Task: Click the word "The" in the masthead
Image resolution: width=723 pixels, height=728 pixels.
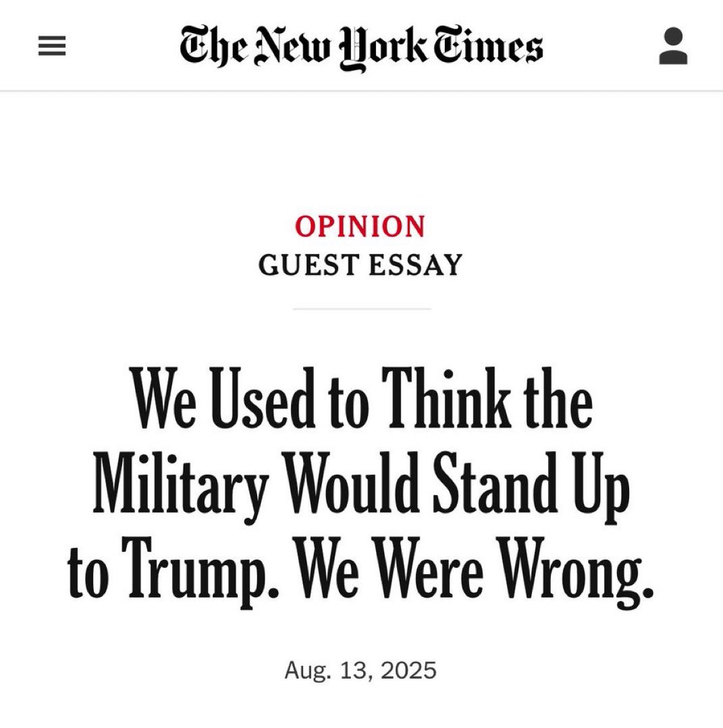Action: (215, 45)
